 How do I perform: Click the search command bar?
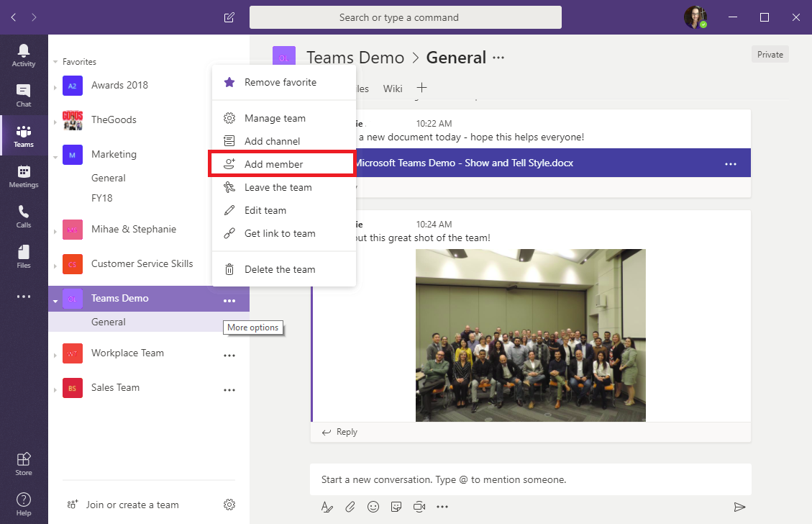pos(405,17)
